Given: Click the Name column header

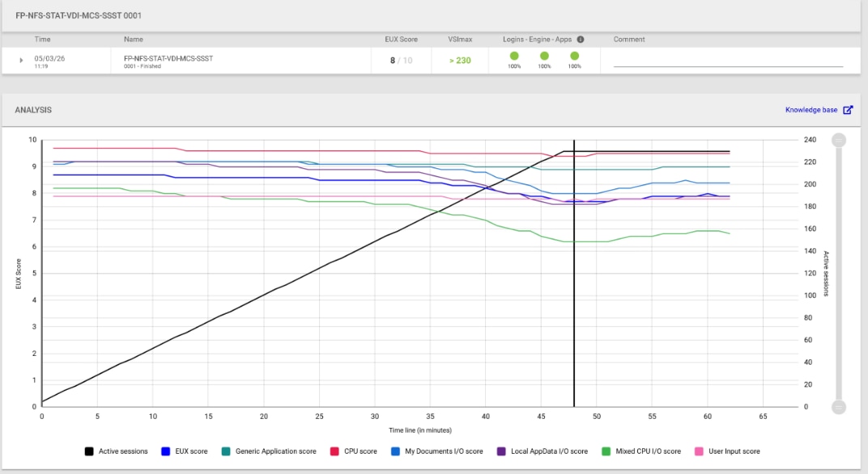Looking at the screenshot, I should [x=134, y=40].
